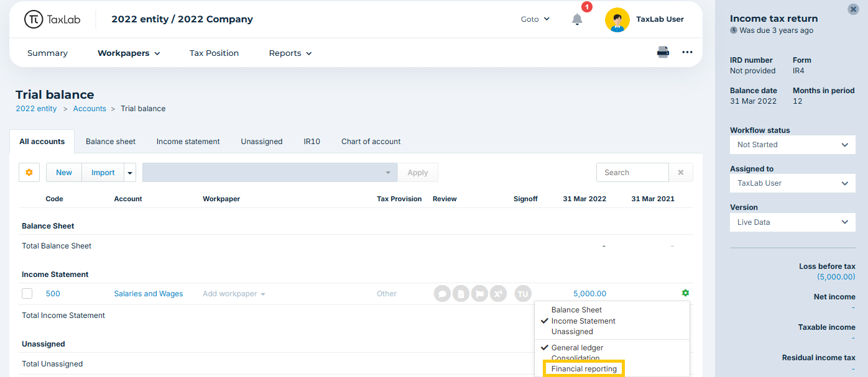This screenshot has height=377, width=868.
Task: Click the TaxLab User avatar
Action: [x=617, y=20]
